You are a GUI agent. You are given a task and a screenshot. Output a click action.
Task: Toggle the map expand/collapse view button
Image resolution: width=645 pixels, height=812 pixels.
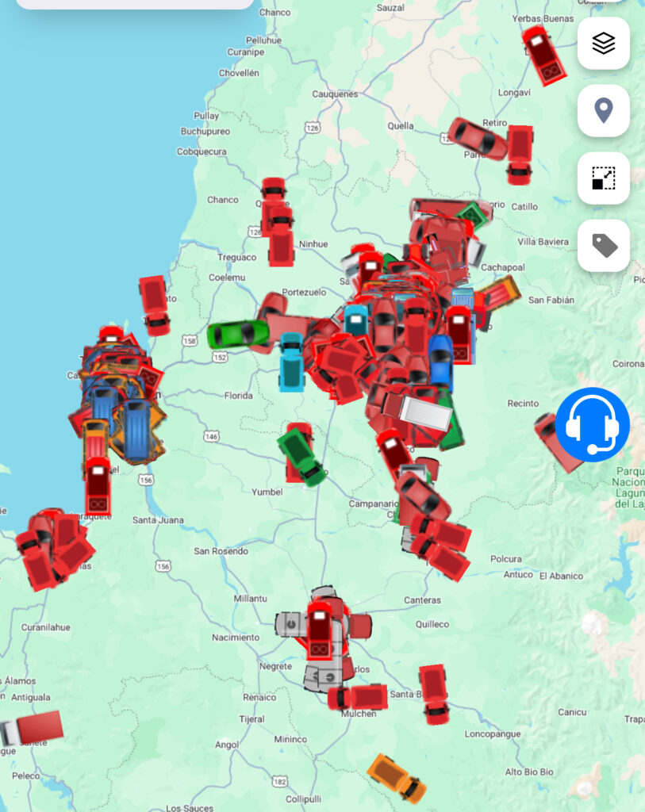point(604,178)
